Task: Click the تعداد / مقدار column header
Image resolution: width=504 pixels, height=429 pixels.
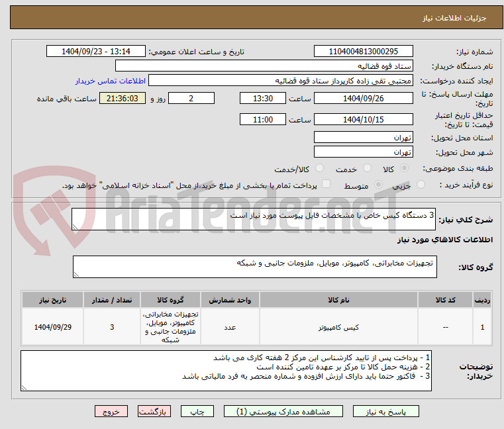Action: 112,300
